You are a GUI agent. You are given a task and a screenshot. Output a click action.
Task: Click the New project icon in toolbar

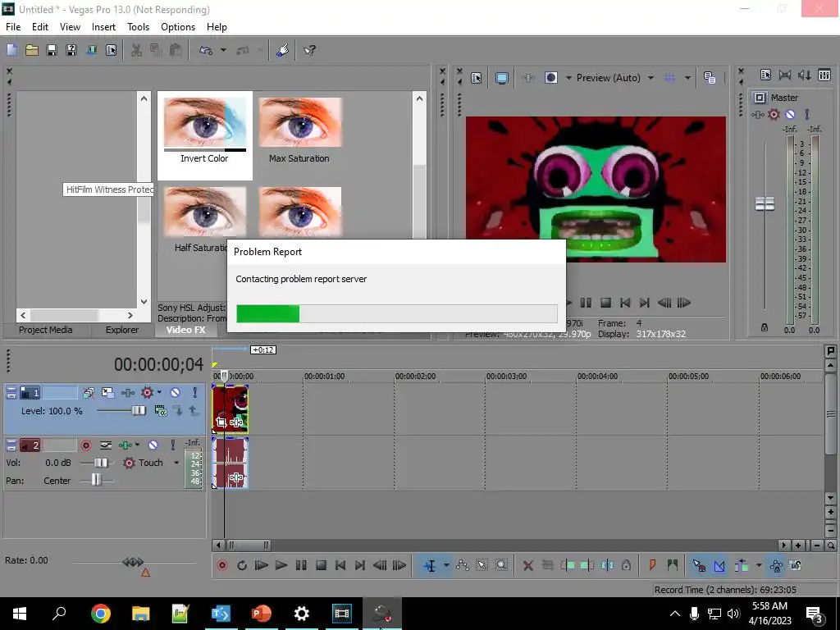click(11, 50)
